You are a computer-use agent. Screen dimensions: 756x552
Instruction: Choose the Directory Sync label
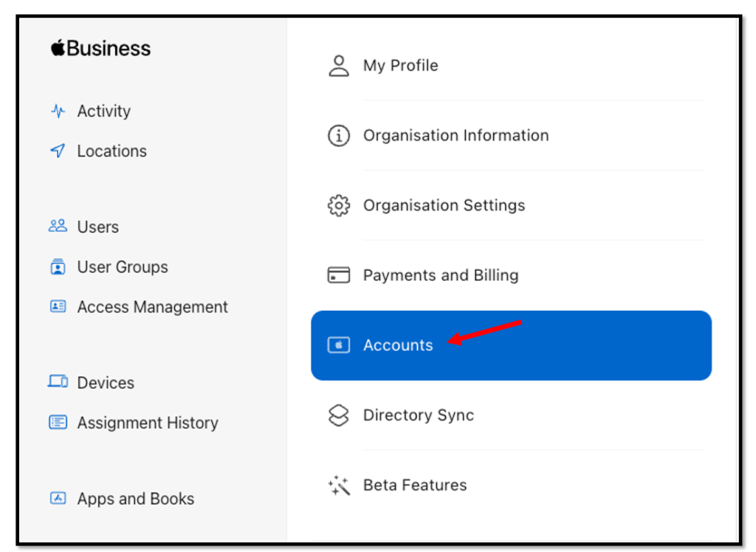point(418,415)
